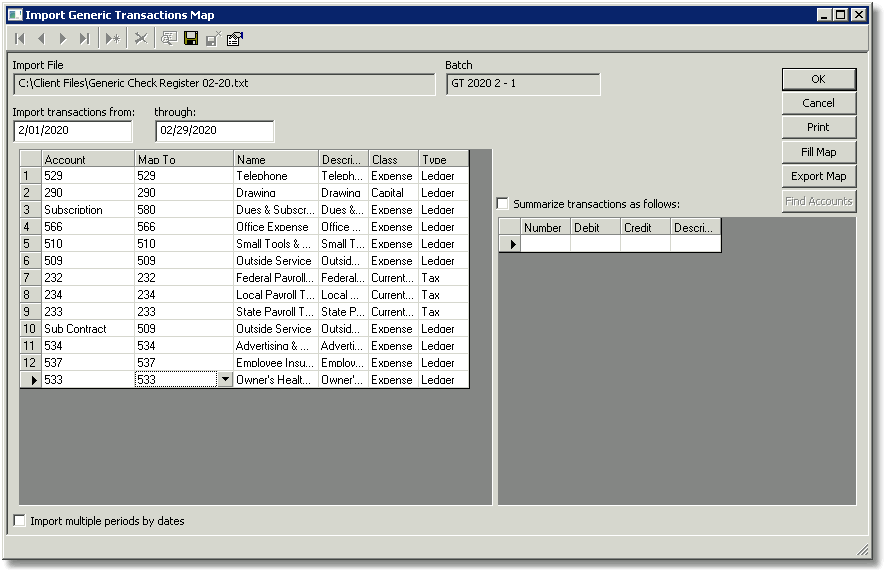The image size is (887, 574).
Task: Click the Capital class cell for Drawing
Action: [x=394, y=193]
